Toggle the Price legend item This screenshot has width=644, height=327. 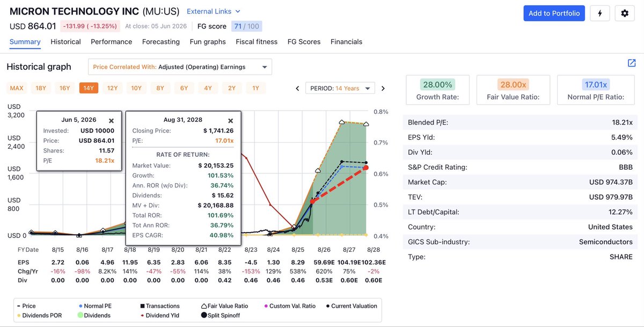point(26,306)
